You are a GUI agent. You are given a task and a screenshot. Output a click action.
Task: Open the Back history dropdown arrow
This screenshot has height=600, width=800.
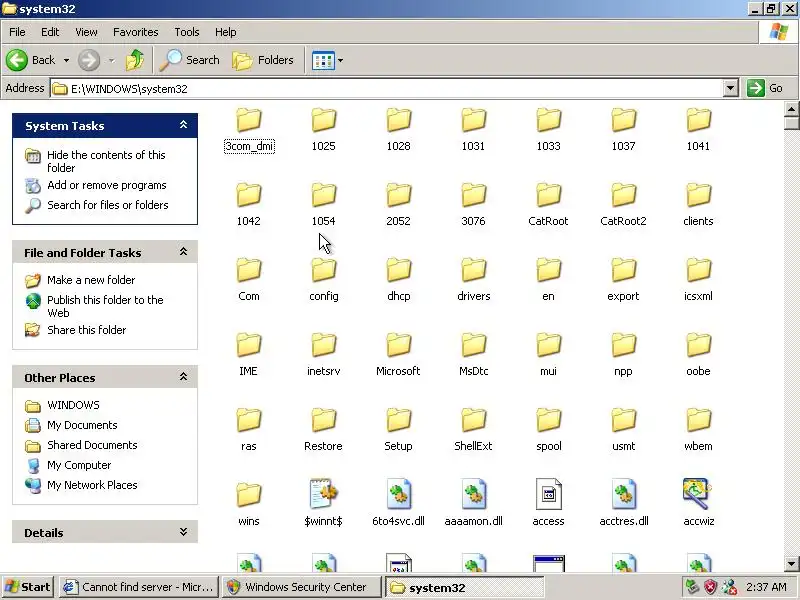[x=66, y=60]
